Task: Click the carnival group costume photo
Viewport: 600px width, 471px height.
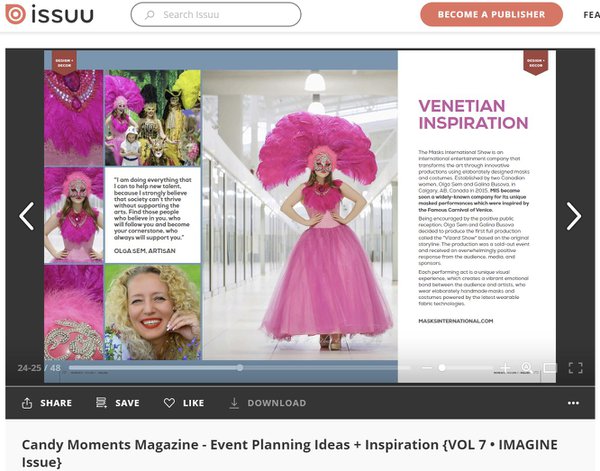Action: pos(153,118)
